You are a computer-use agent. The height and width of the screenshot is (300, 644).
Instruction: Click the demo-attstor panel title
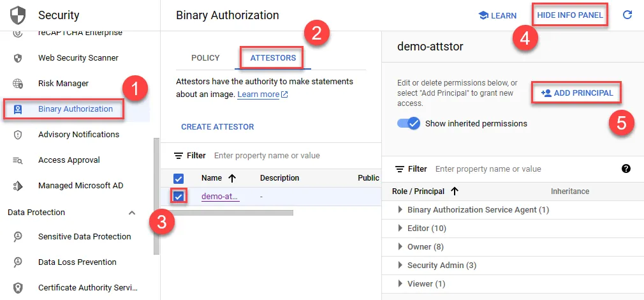point(430,47)
